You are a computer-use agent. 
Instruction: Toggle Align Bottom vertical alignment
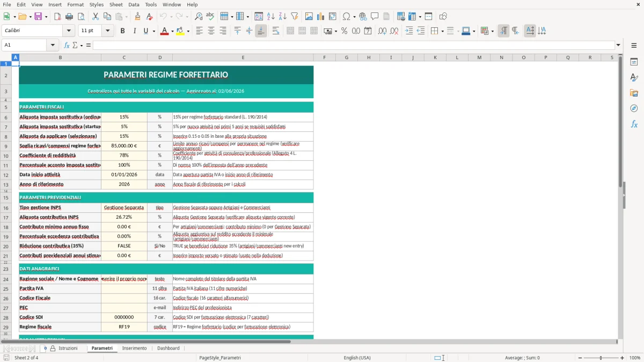[261, 31]
